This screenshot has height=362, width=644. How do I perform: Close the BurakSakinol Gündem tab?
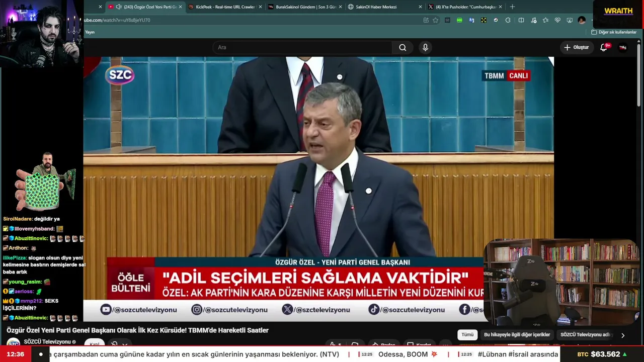(340, 7)
